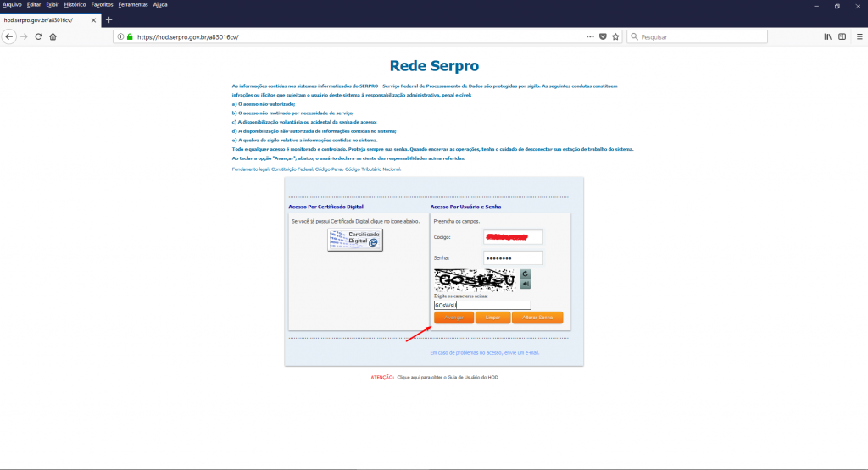Click the Alterar Senha button
Screen dimensions: 868x470
(537, 318)
